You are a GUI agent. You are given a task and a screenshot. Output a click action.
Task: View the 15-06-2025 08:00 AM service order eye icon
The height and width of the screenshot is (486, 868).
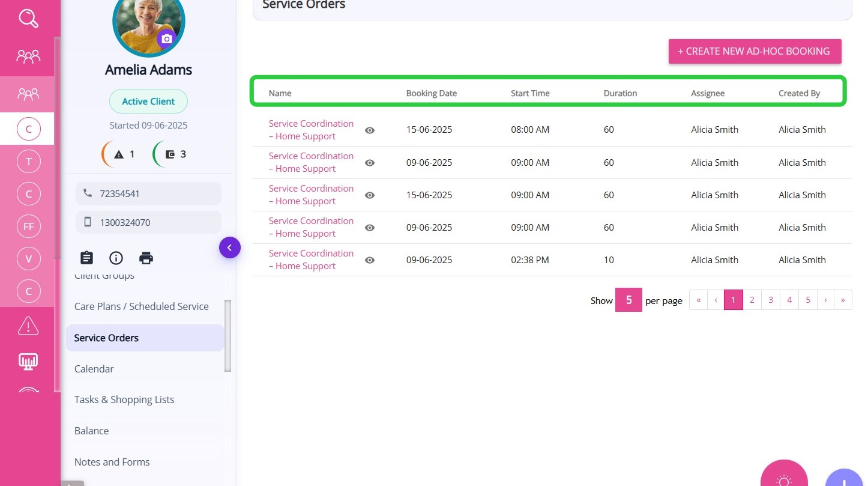[x=370, y=130]
